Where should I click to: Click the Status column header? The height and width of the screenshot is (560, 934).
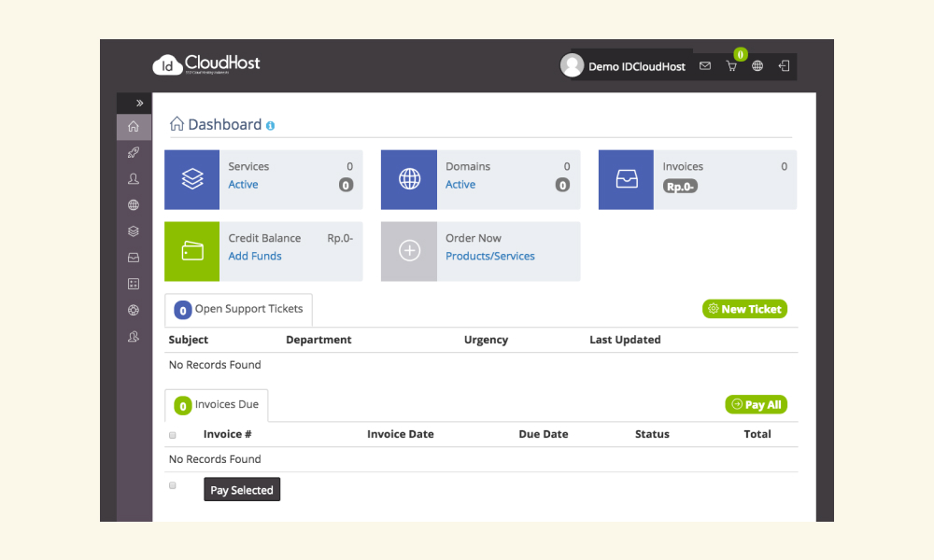[x=652, y=434]
